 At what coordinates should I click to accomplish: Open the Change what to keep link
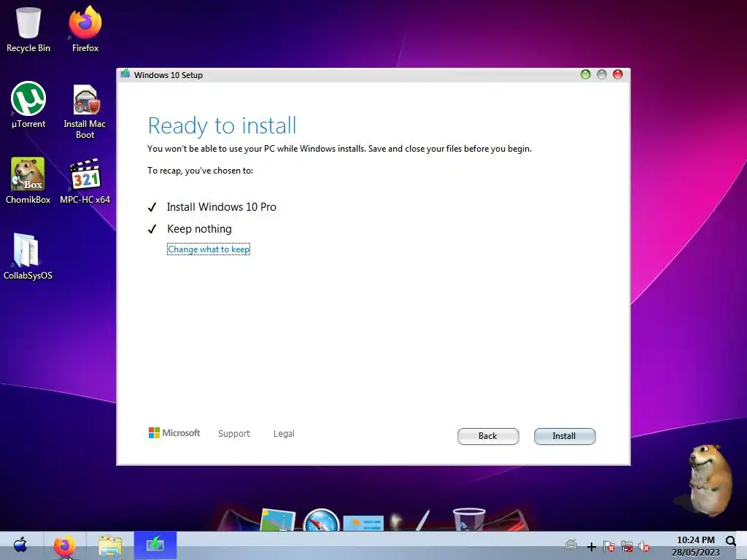click(209, 249)
